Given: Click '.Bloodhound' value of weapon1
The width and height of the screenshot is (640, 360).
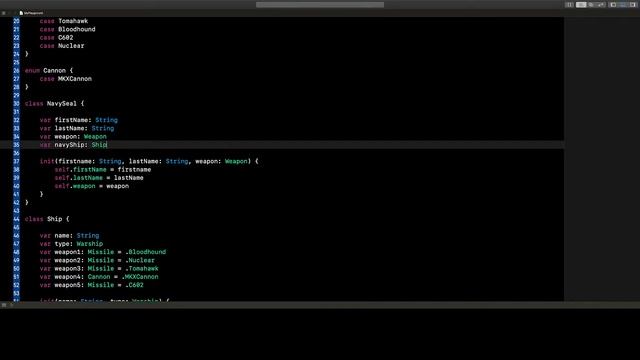Looking at the screenshot, I should (x=146, y=252).
